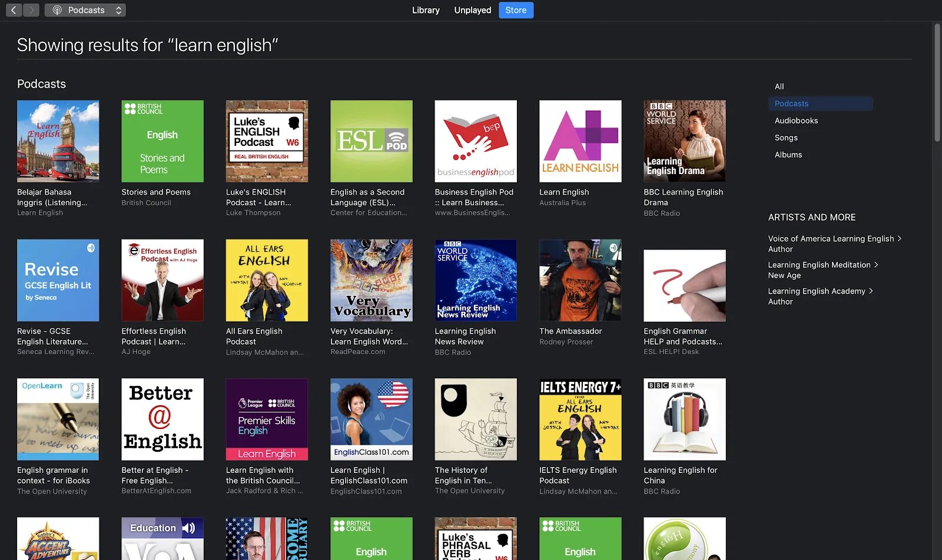The height and width of the screenshot is (560, 942).
Task: Open Accent Adventure podcast artwork
Action: tap(58, 538)
